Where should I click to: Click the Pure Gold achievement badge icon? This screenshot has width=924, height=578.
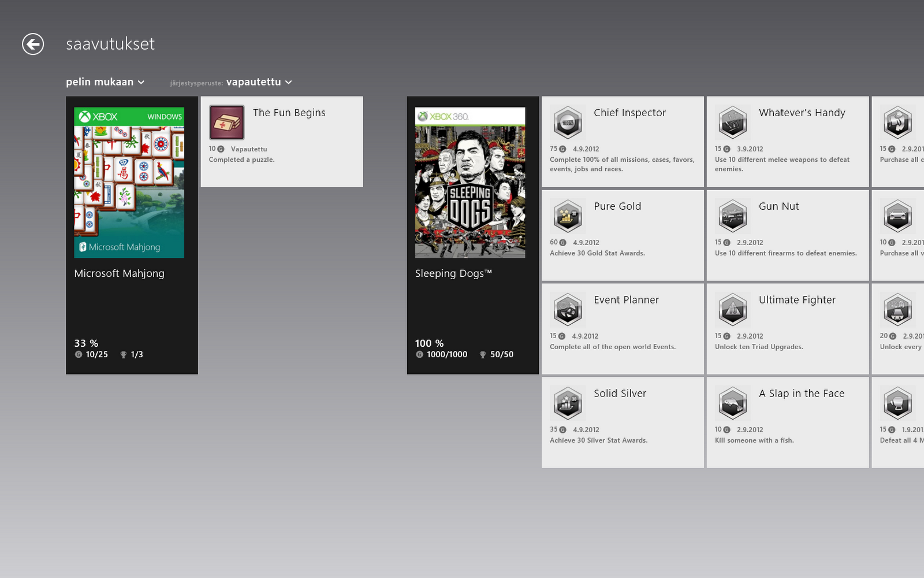pos(568,216)
